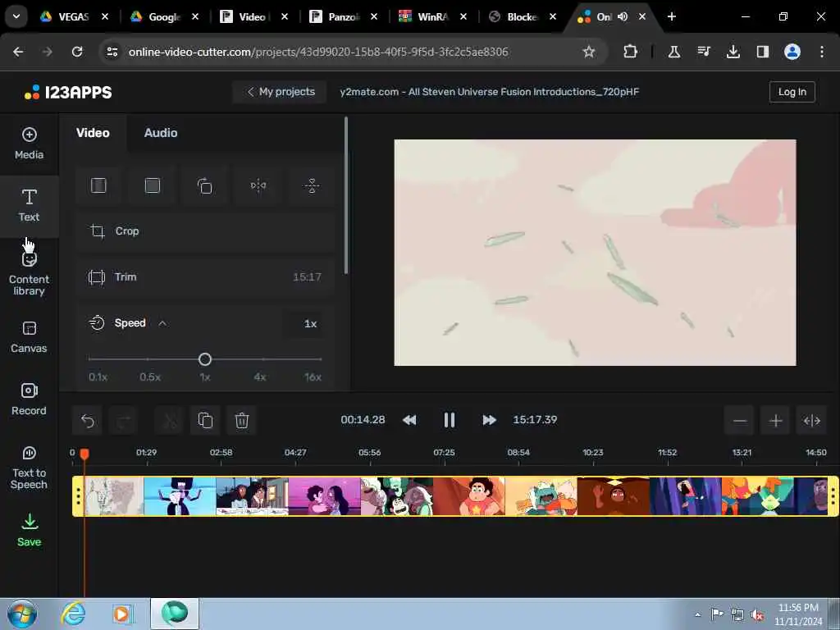This screenshot has height=630, width=840.
Task: Click the 4x mark on the speed slider
Action: tap(260, 377)
